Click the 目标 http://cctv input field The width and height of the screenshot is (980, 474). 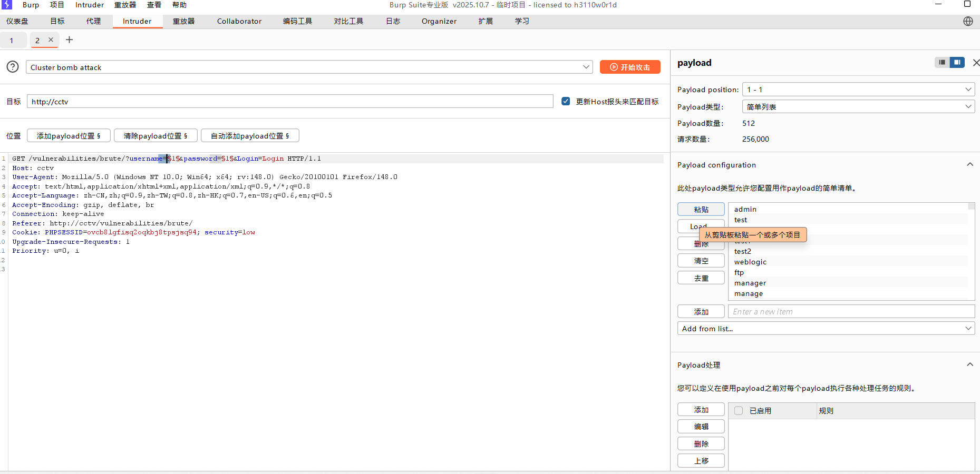pos(290,101)
